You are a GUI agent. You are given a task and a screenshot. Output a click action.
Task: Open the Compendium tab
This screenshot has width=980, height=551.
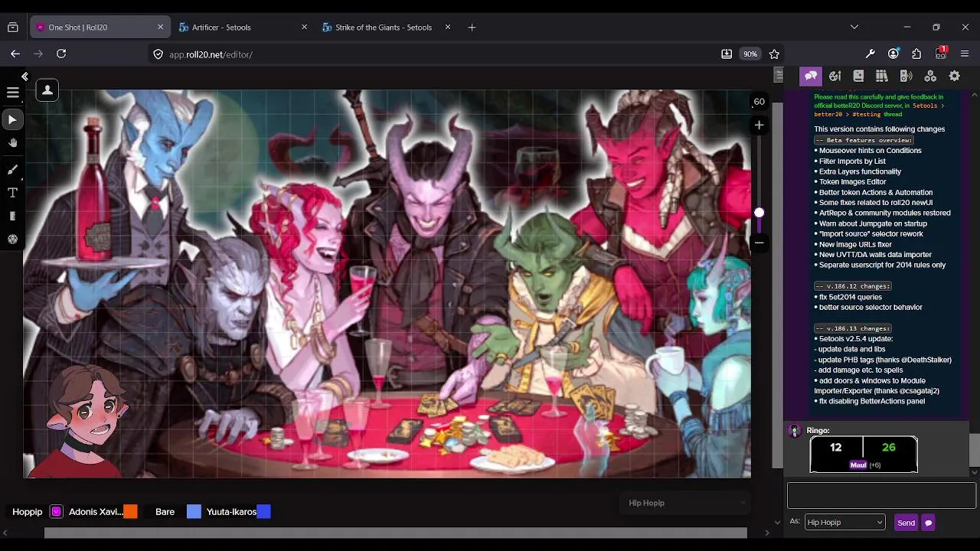(x=882, y=76)
